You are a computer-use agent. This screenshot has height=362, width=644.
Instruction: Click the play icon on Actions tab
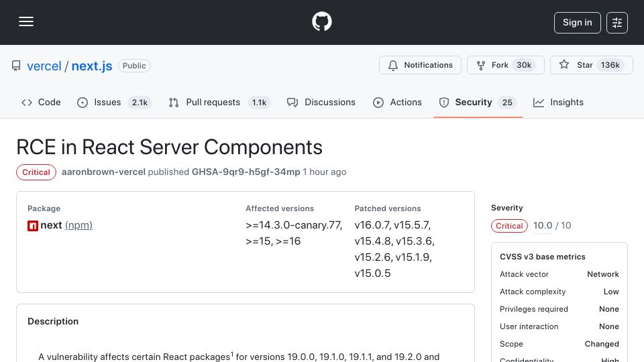[378, 103]
